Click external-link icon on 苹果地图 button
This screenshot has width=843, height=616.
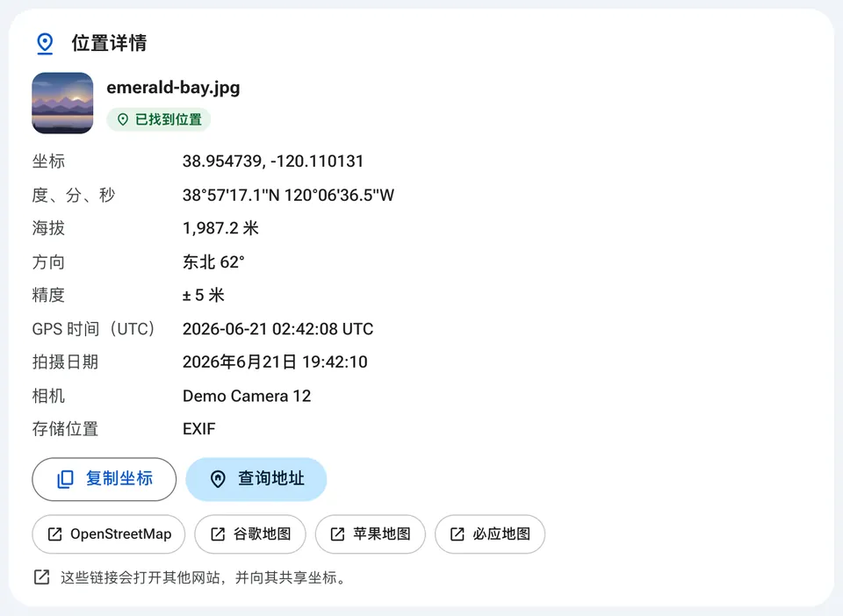click(337, 534)
